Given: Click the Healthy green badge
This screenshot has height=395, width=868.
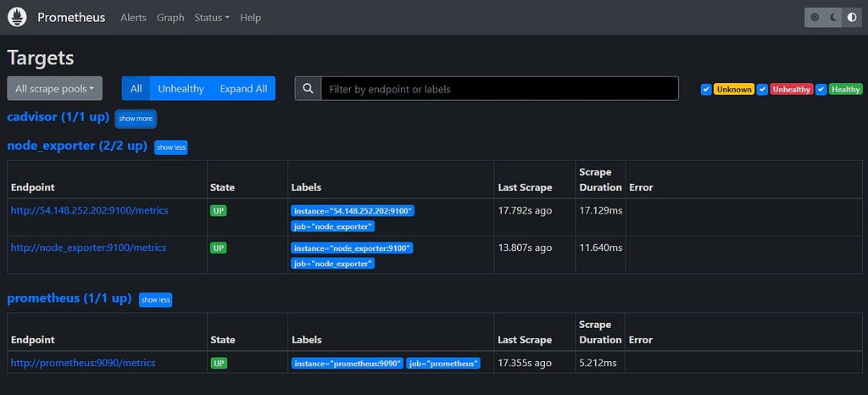Looking at the screenshot, I should [x=846, y=90].
